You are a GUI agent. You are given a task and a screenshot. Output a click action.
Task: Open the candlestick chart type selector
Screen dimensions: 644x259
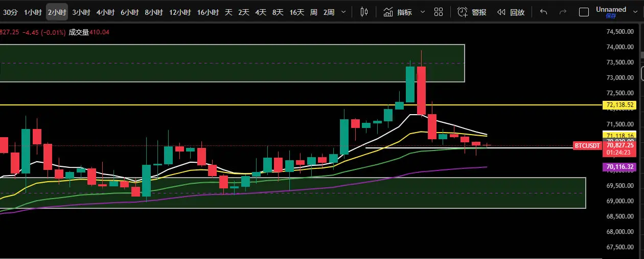(364, 12)
